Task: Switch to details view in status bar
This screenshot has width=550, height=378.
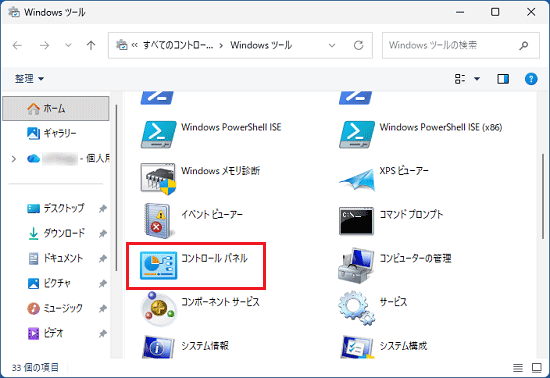Action: pyautogui.click(x=518, y=367)
